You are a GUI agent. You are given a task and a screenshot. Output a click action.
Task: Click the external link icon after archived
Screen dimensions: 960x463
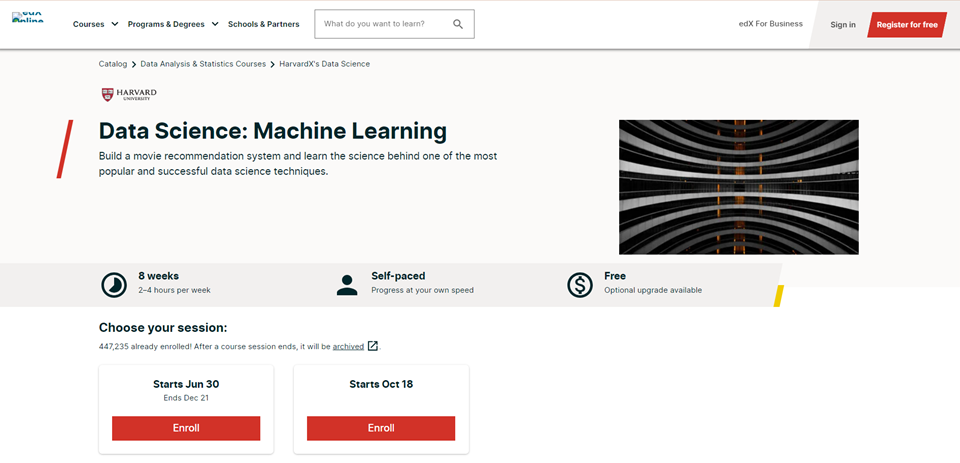373,346
